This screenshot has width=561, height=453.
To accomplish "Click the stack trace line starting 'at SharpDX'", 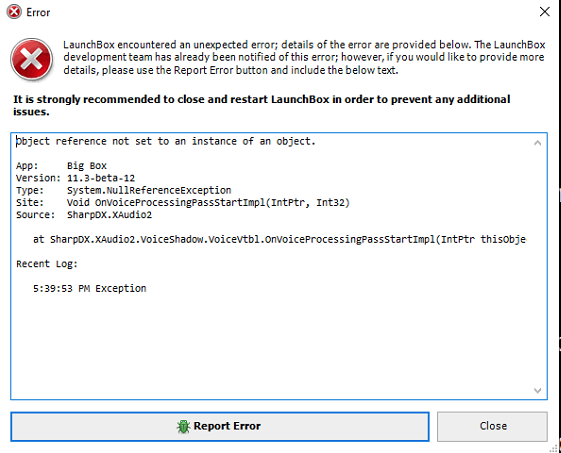I will click(279, 239).
